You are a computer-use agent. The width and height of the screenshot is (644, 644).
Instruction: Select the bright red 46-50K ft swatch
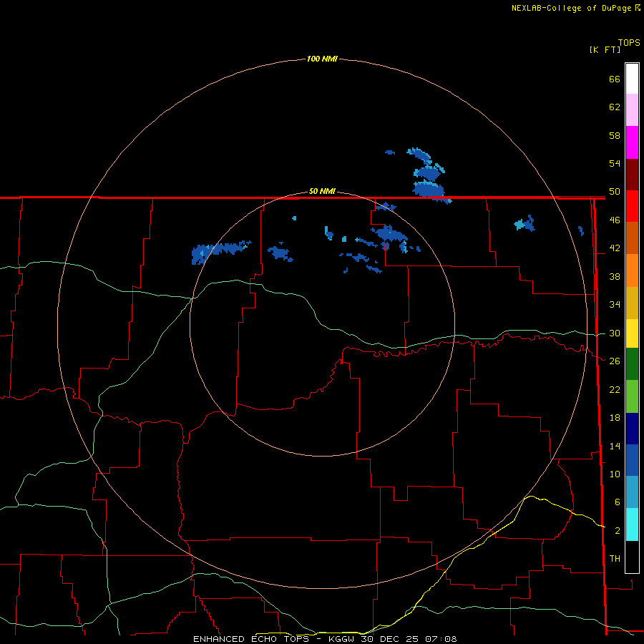(x=632, y=206)
